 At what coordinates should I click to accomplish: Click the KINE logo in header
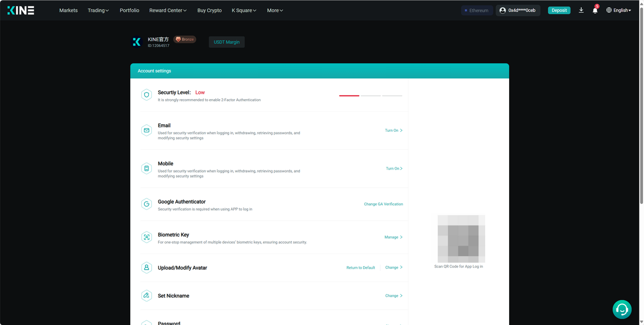tap(21, 10)
